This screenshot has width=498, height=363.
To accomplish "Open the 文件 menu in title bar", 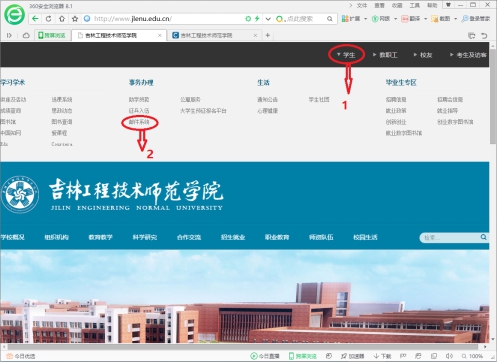I will tap(362, 5).
